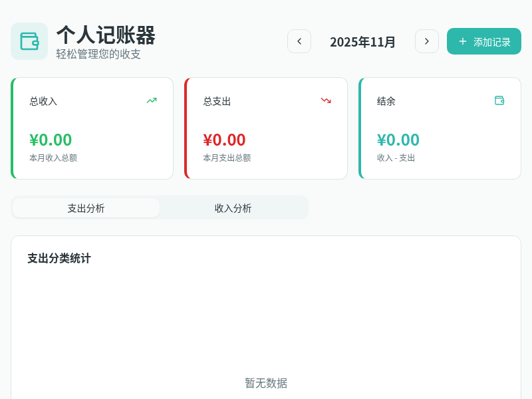532x399 pixels.
Task: Click the 结余 summary card
Action: (440, 128)
